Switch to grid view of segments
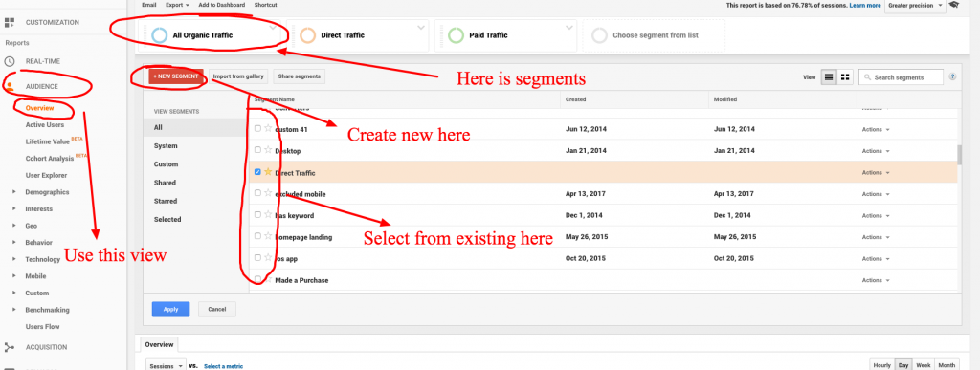Screen dimensions: 980x370 845,76
